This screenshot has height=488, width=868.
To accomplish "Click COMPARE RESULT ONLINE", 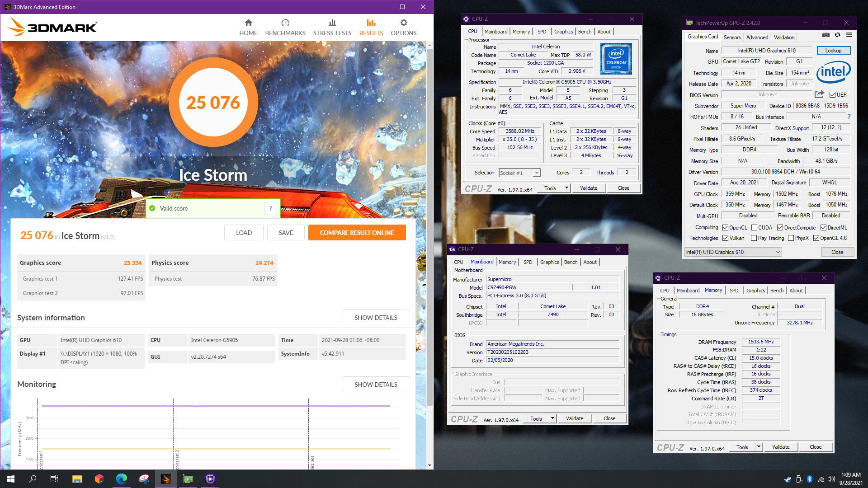I will tap(357, 233).
